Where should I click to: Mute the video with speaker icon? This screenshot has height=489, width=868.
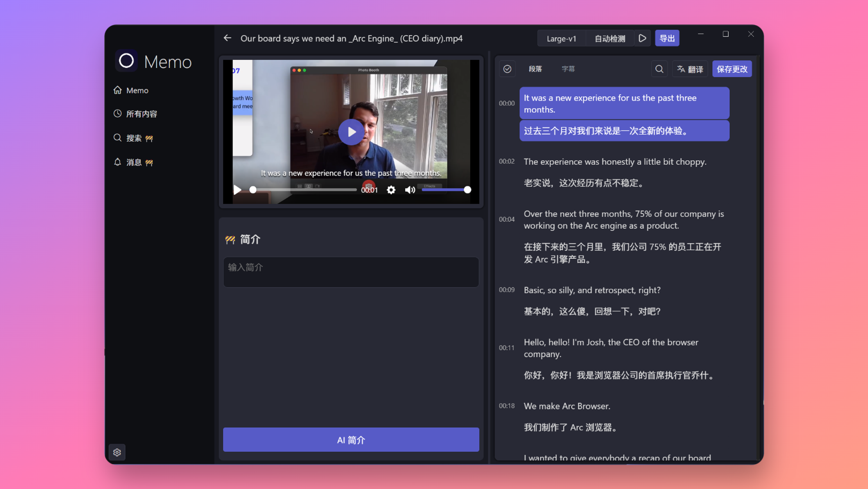410,190
